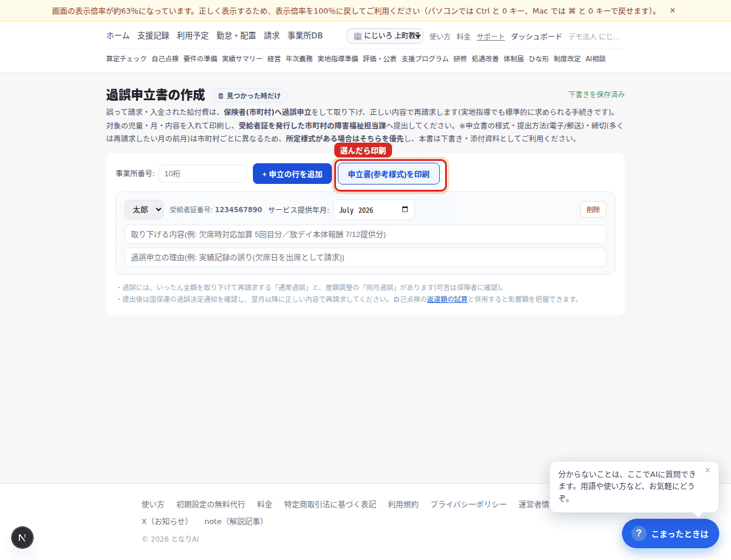Screen dimensions: 731x560
Task: Dismiss the zoom warning banner
Action: (x=673, y=11)
